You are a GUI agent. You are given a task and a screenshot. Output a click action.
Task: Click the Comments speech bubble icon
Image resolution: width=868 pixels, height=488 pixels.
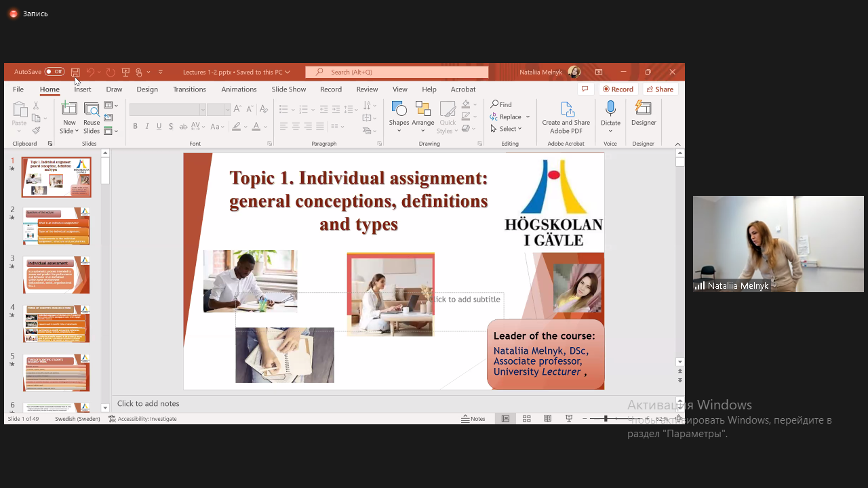[585, 89]
